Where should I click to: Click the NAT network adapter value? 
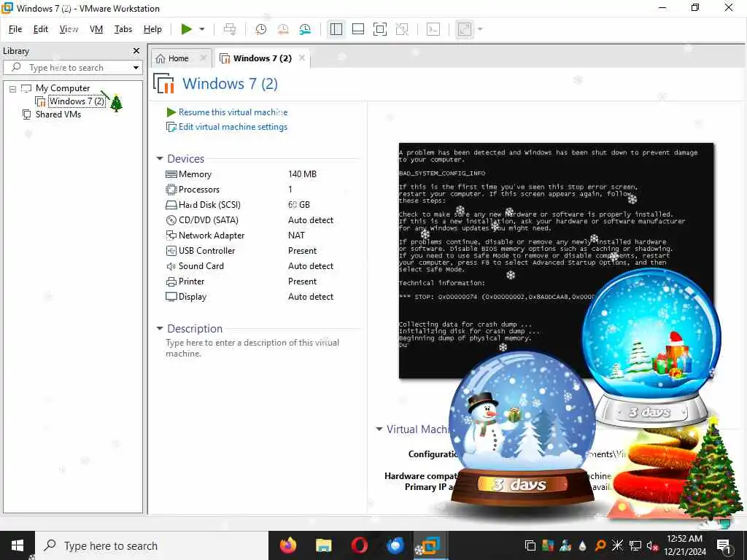(296, 236)
